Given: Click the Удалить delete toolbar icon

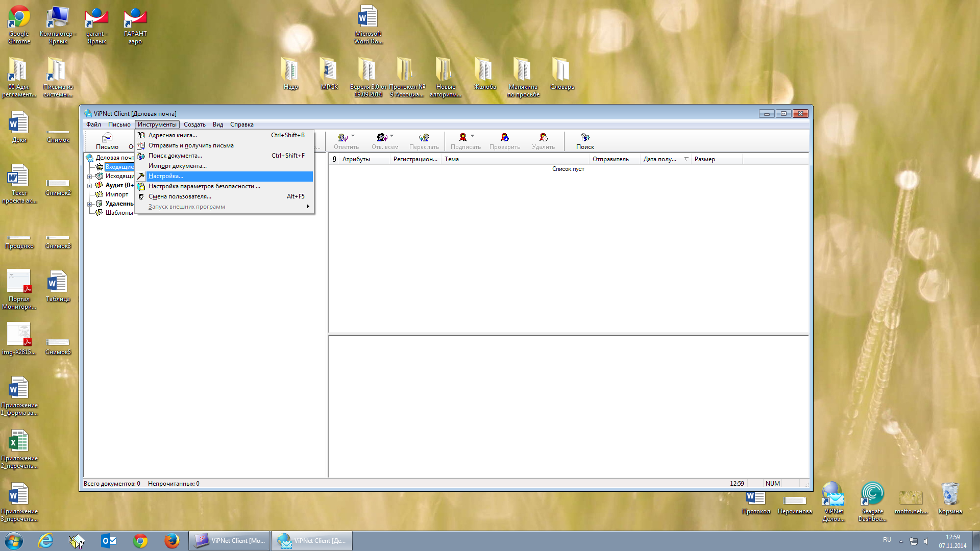Looking at the screenshot, I should click(543, 140).
